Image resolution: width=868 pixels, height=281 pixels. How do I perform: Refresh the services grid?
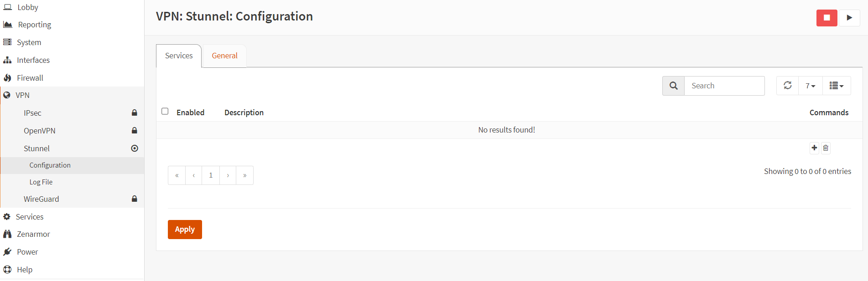788,86
